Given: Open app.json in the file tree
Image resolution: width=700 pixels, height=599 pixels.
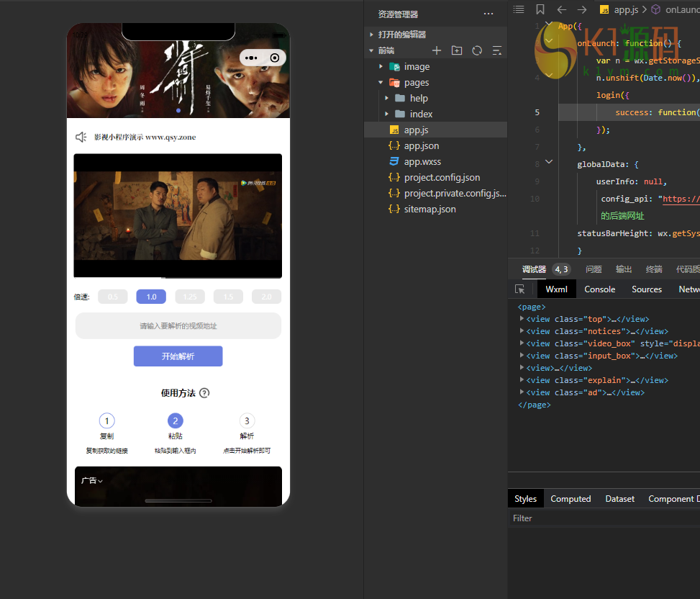Looking at the screenshot, I should [421, 145].
